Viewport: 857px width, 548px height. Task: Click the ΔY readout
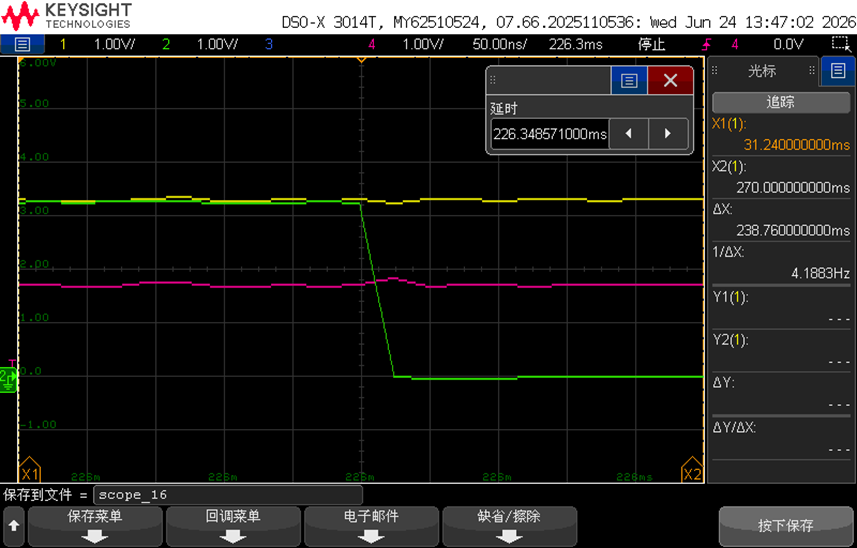pyautogui.click(x=781, y=394)
